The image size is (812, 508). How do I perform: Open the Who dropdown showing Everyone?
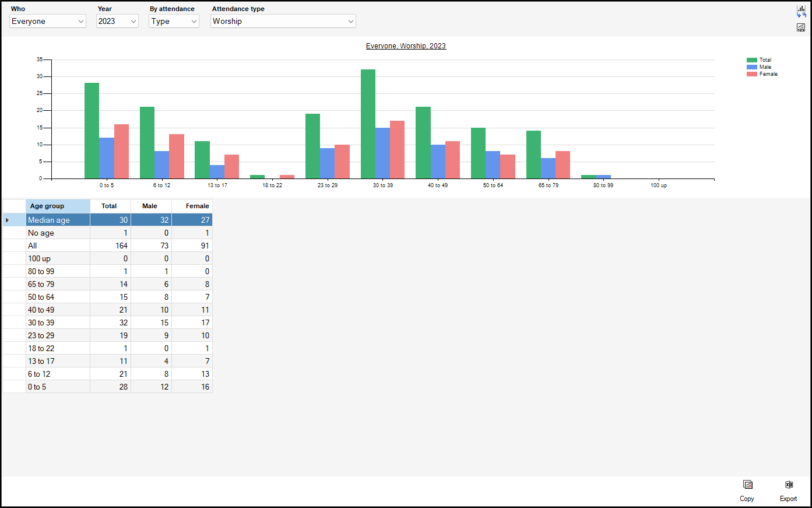tap(48, 21)
